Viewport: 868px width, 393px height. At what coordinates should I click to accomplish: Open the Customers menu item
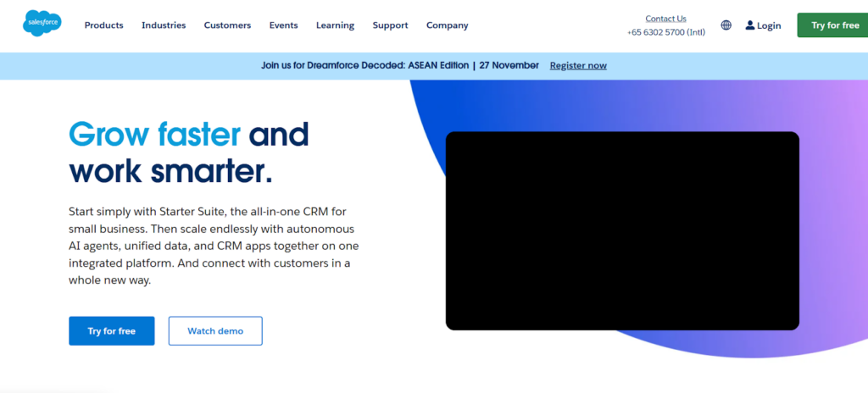click(227, 25)
